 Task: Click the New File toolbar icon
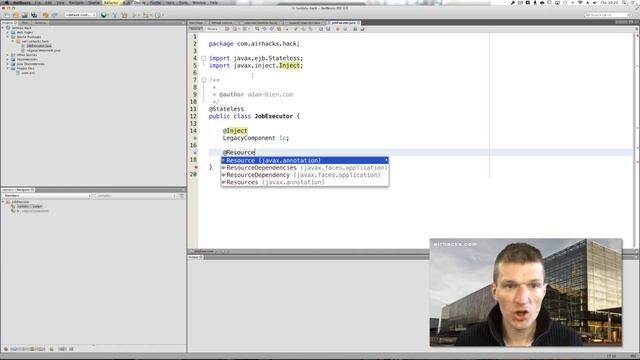[7, 15]
